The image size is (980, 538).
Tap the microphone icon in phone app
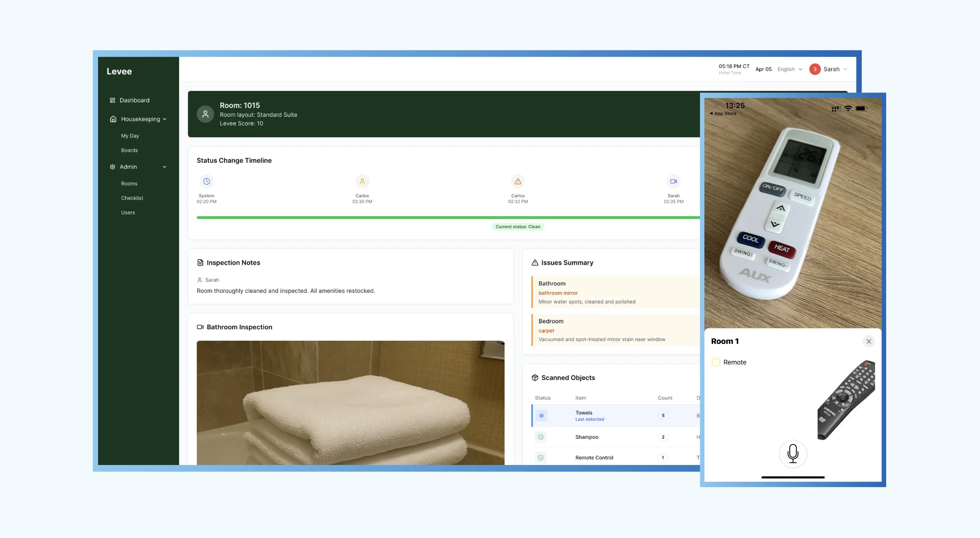(x=793, y=453)
